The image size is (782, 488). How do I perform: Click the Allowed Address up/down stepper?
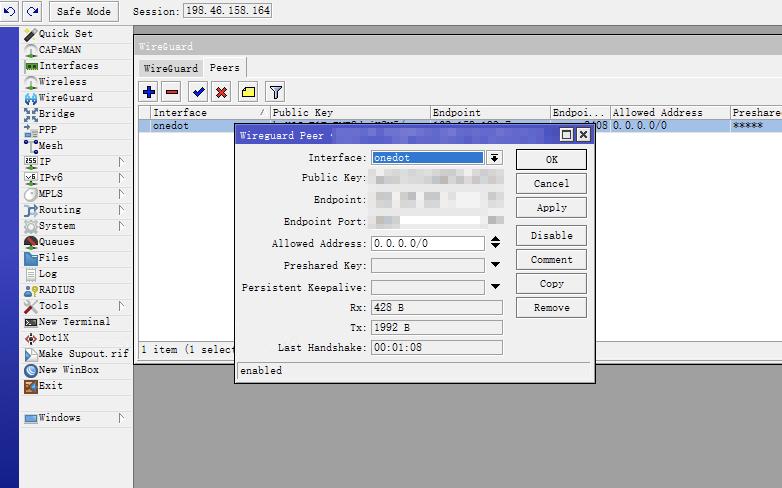coord(494,243)
